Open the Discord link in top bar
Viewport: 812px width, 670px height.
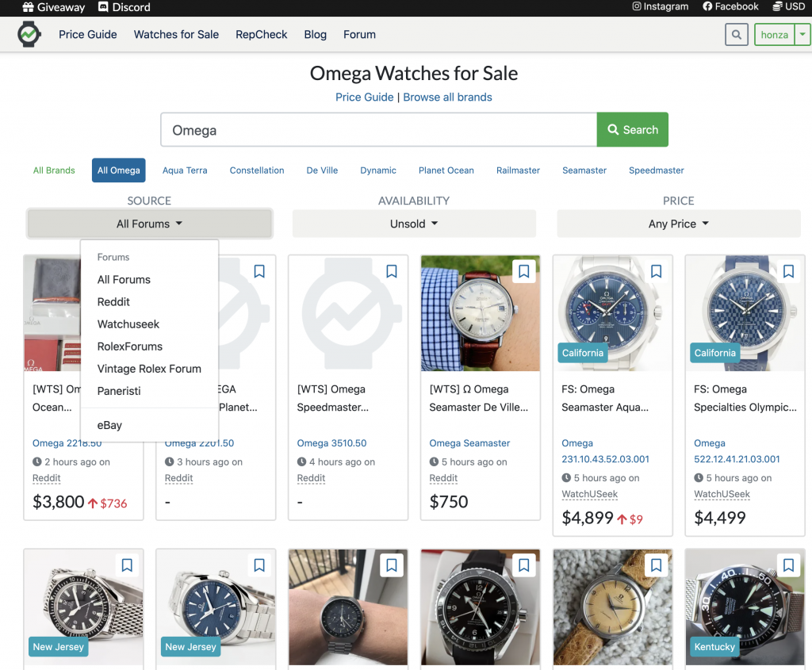click(x=124, y=7)
